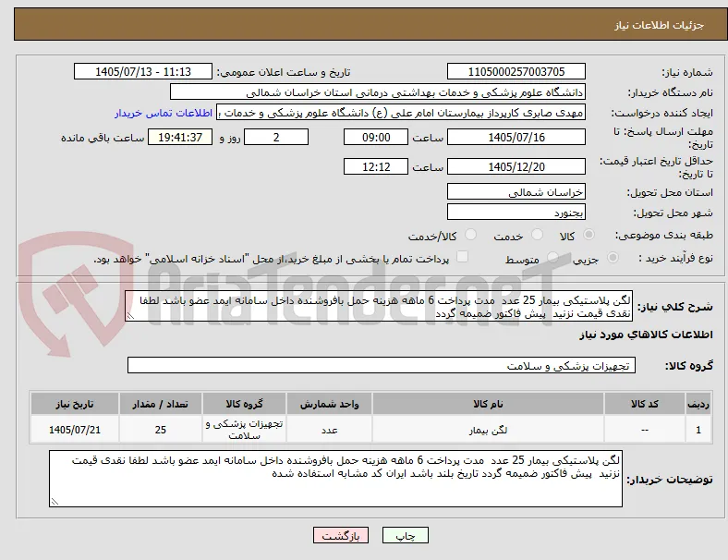This screenshot has height=560, width=728.
Task: Click the table cell تجهیزات پزشکی و سلامت
Action: [244, 430]
